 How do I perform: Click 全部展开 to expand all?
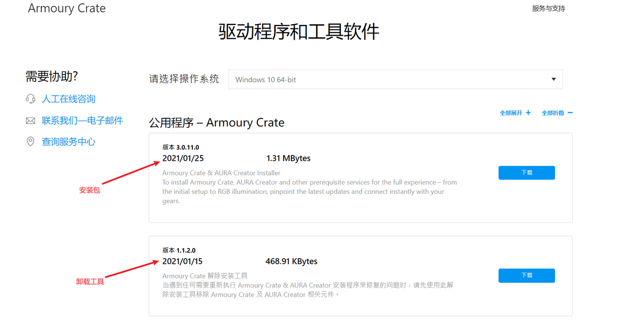511,113
